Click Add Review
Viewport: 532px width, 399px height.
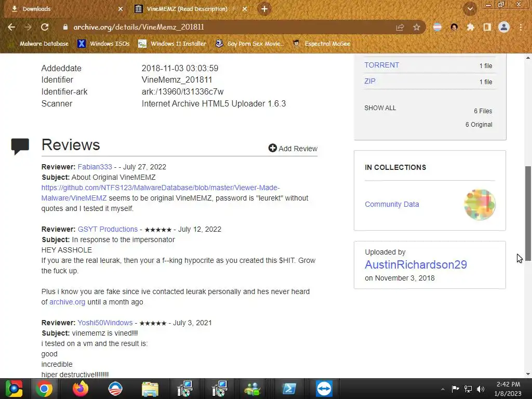pos(293,148)
